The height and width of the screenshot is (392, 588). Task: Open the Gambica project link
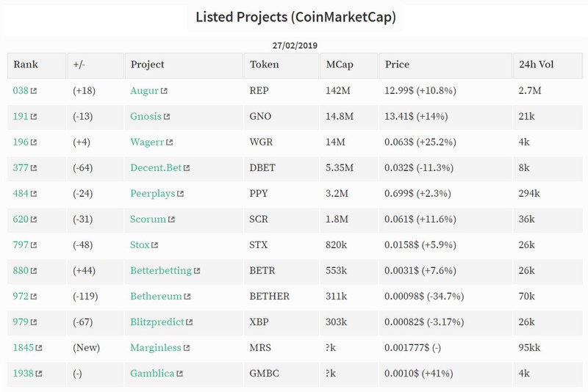pyautogui.click(x=152, y=373)
